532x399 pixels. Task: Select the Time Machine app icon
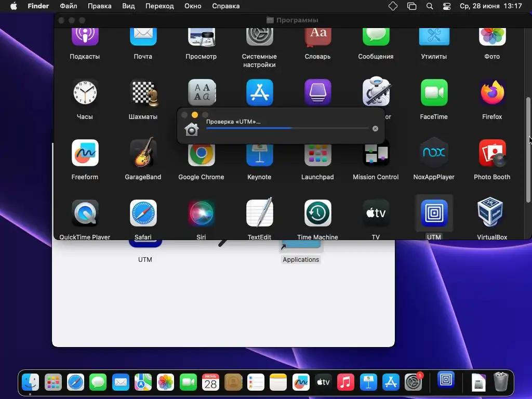(318, 213)
